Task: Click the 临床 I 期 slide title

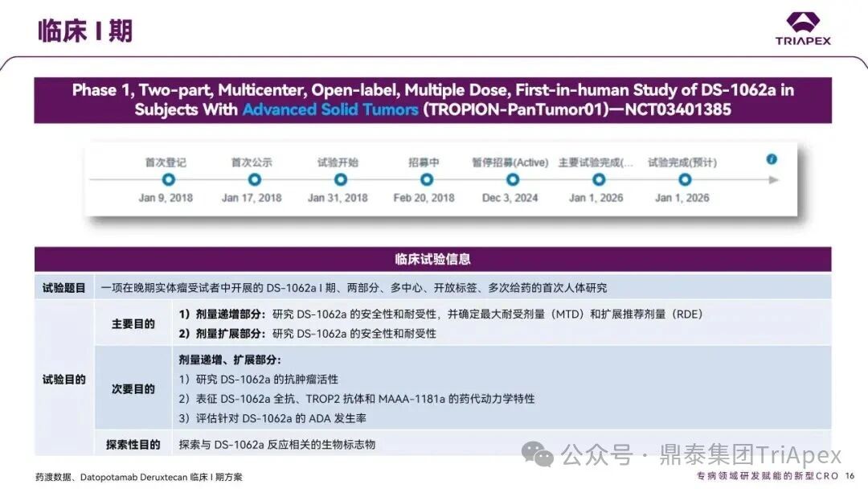Action: [x=85, y=31]
